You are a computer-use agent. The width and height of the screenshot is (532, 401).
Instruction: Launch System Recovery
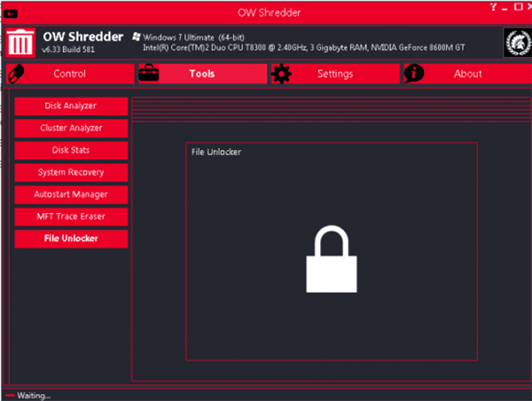(71, 172)
